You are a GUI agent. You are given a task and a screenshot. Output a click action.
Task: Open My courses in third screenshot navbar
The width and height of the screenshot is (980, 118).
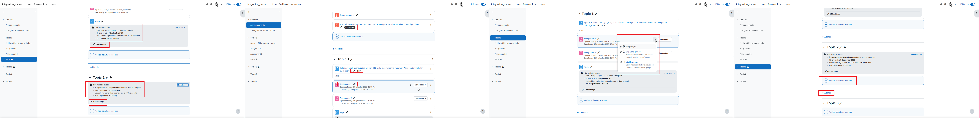(x=540, y=4)
